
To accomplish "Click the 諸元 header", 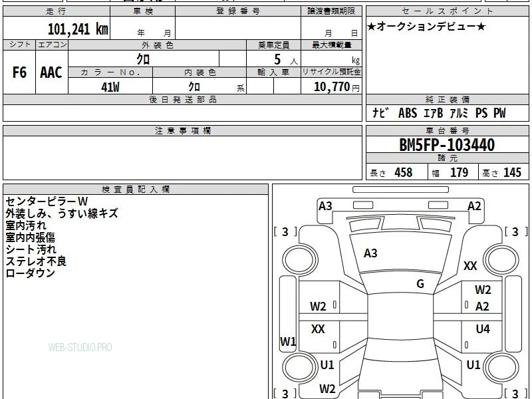I will pyautogui.click(x=447, y=158).
